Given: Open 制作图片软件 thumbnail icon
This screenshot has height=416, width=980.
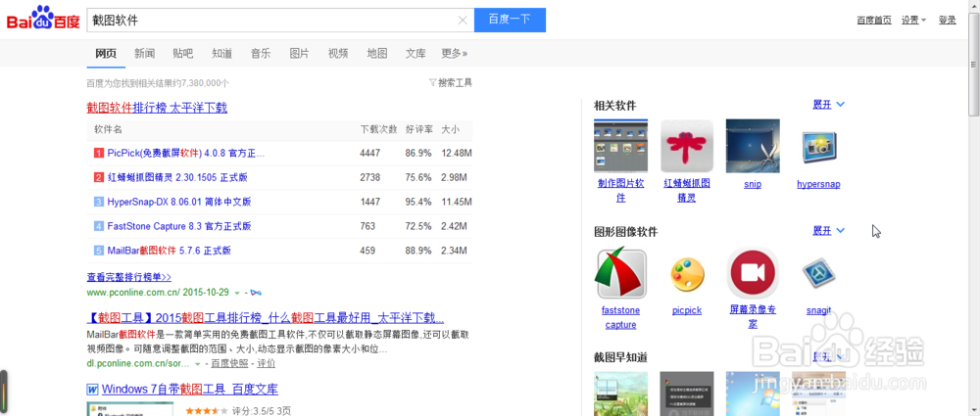Looking at the screenshot, I should point(620,146).
